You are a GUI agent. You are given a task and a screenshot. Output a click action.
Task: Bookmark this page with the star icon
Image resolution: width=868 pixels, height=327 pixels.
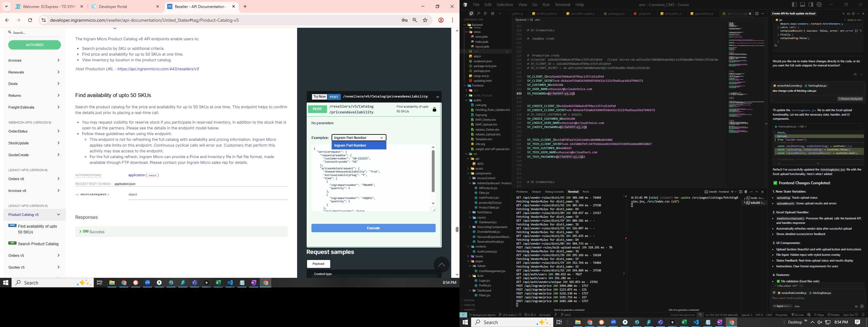tap(425, 20)
